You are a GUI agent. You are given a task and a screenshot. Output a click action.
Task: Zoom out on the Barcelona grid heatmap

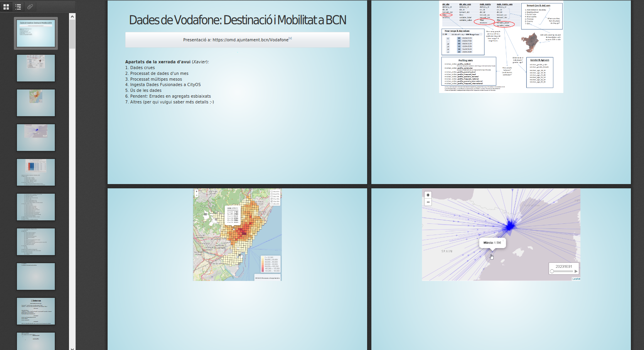(x=197, y=195)
